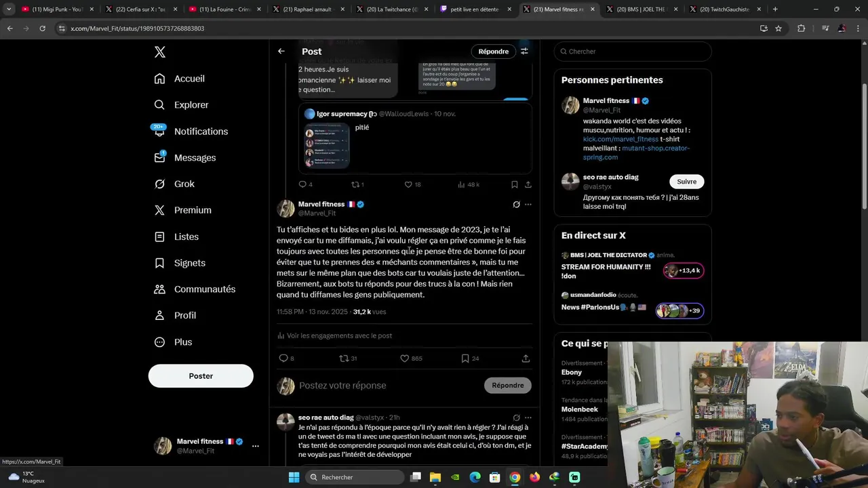Open Windows Start menu
Viewport: 868px width, 488px height.
click(x=294, y=477)
